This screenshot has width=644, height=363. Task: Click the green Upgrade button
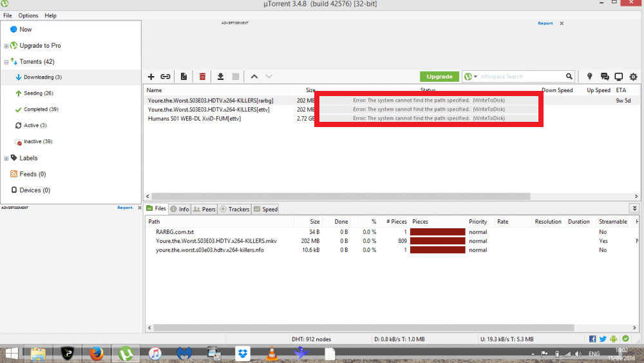coord(439,77)
